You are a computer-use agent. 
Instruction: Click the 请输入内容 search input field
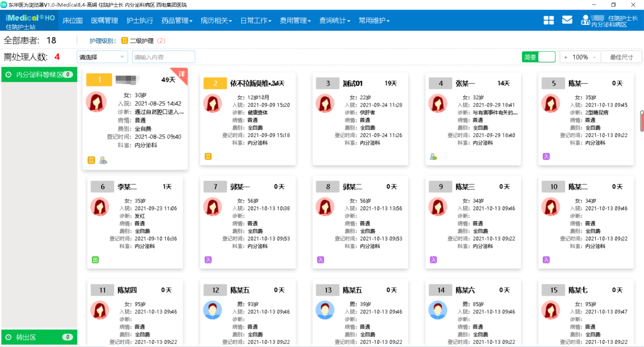[163, 57]
